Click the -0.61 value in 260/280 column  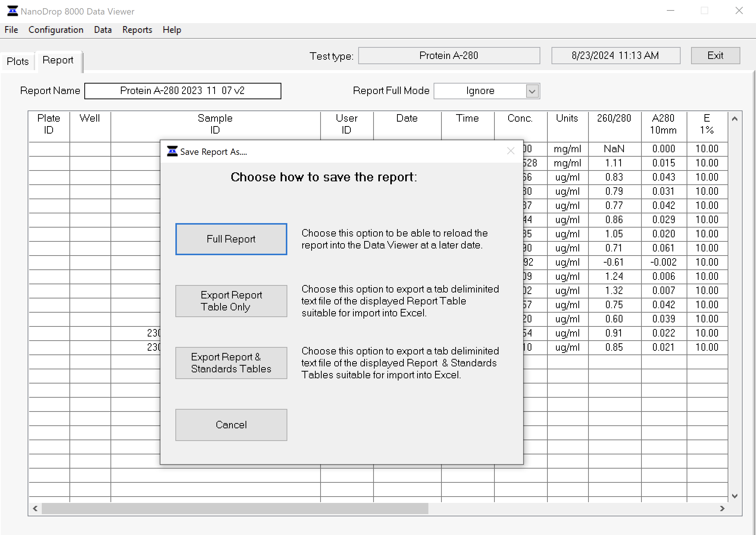[614, 262]
